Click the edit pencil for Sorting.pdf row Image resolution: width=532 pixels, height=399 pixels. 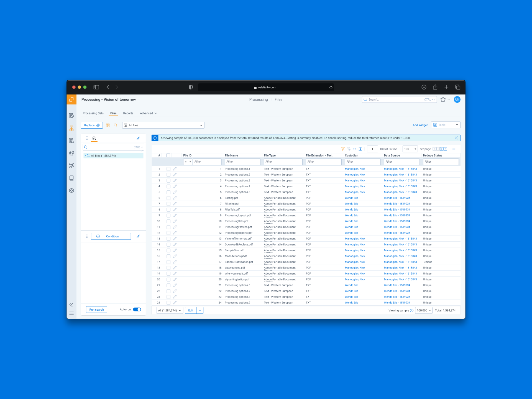tap(175, 198)
